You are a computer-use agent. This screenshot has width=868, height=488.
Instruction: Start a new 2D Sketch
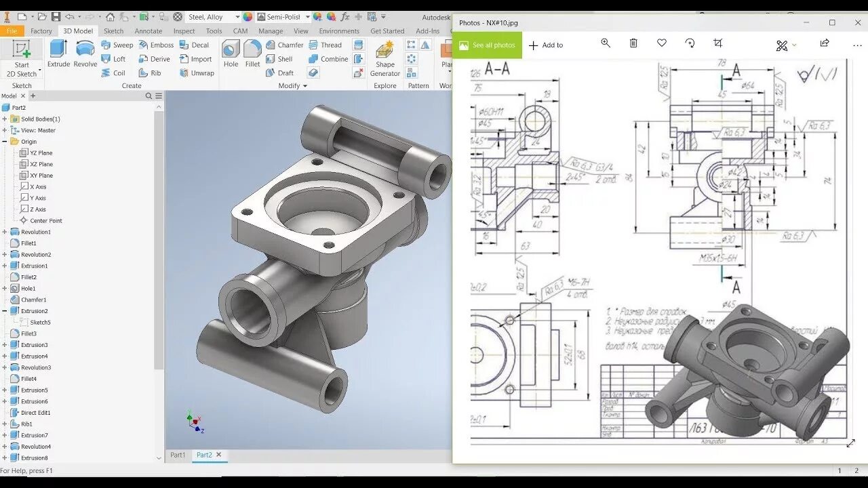[22, 58]
